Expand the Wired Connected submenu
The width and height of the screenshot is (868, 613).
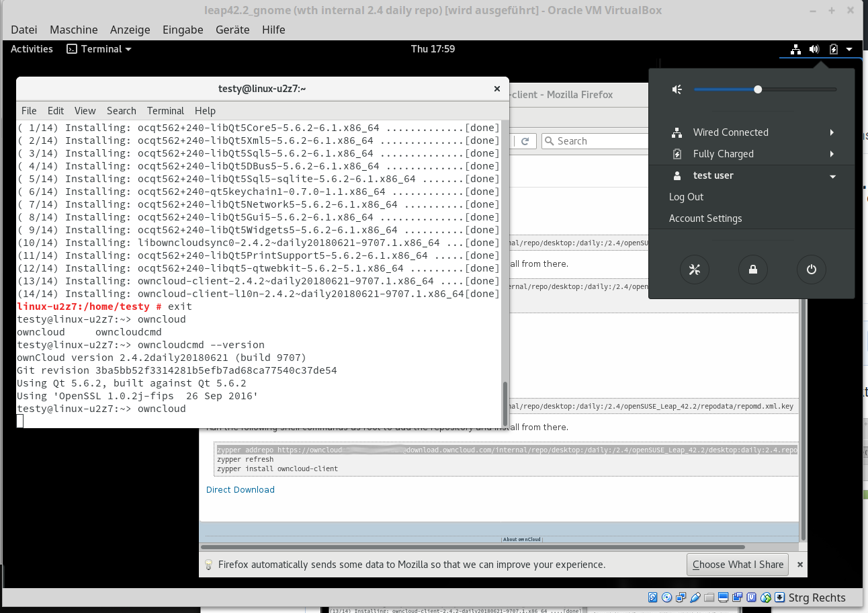point(832,132)
